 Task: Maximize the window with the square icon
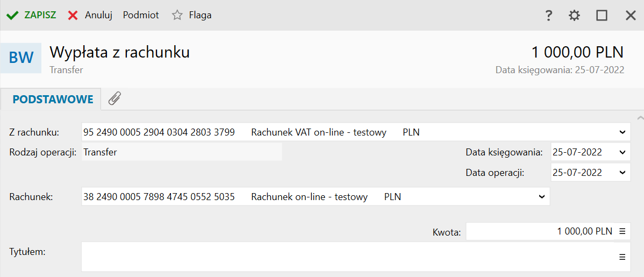[x=602, y=16]
